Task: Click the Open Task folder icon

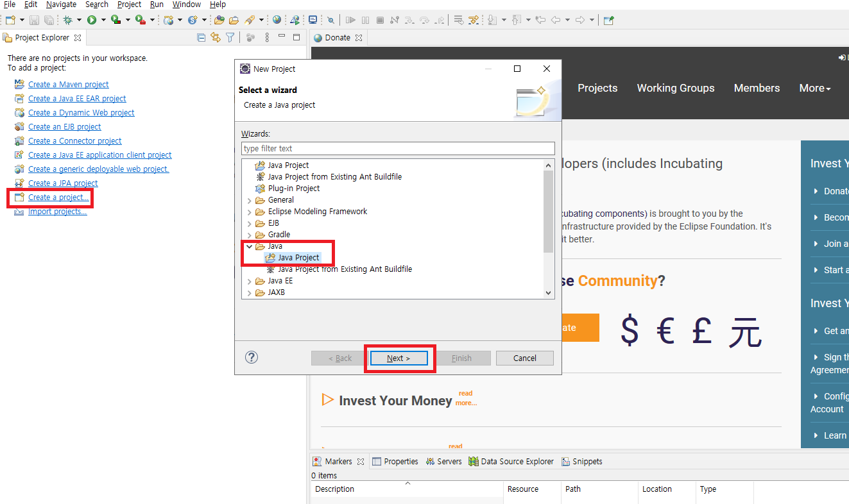Action: [234, 20]
